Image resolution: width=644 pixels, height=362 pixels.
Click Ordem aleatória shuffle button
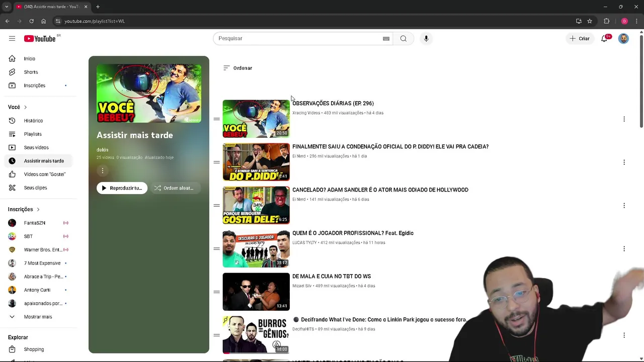tap(175, 188)
